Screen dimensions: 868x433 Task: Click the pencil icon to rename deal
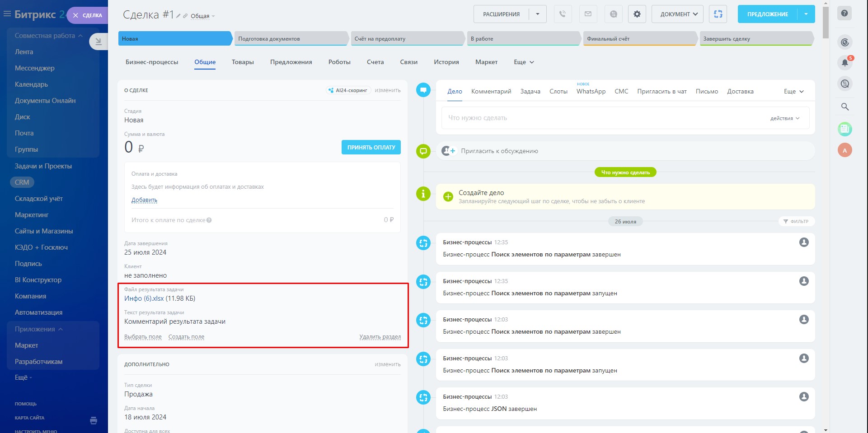(178, 16)
